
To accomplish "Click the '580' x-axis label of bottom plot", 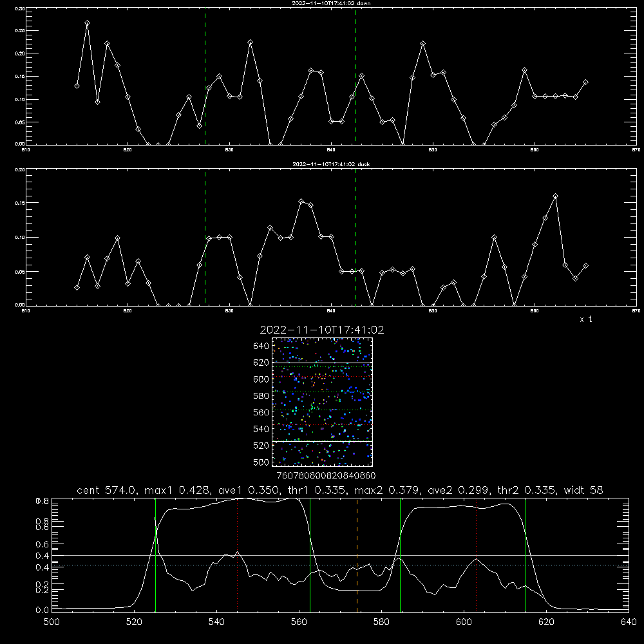I will 381,622.
